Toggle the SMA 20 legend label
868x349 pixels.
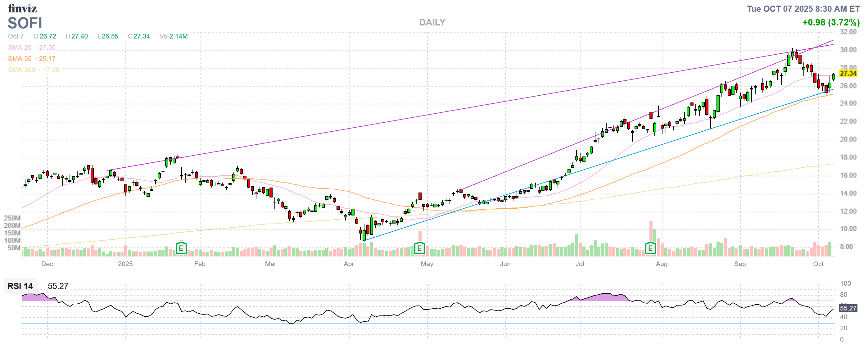pyautogui.click(x=20, y=48)
